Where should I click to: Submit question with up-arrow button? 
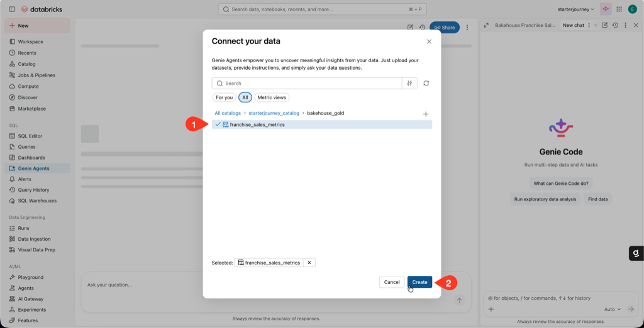tap(459, 300)
